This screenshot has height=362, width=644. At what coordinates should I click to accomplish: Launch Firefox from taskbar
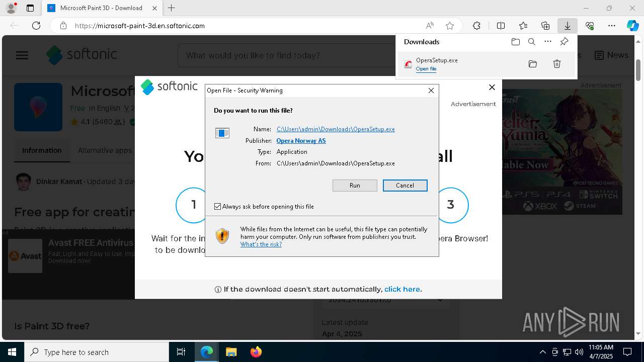point(256,352)
